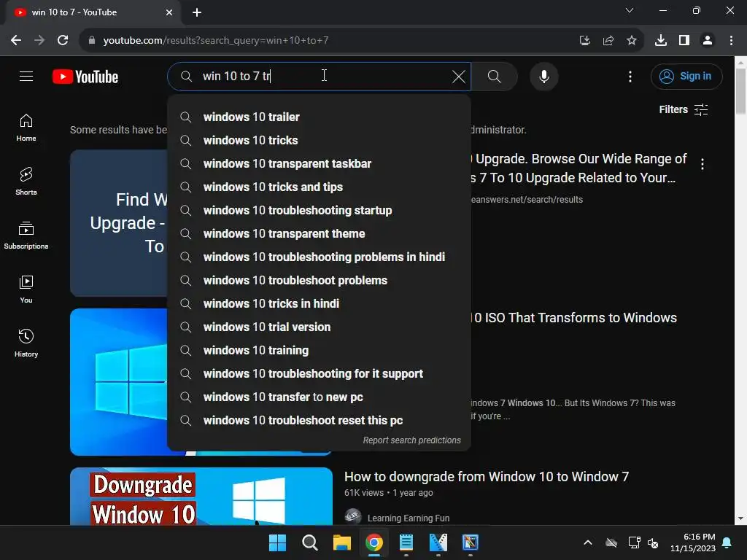Click the search magnifier button
The image size is (747, 560).
pos(494,76)
